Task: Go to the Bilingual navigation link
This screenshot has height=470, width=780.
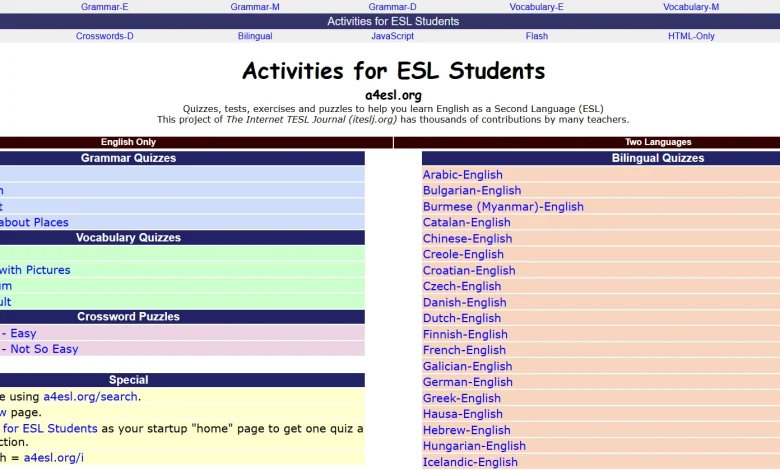Action: tap(255, 36)
